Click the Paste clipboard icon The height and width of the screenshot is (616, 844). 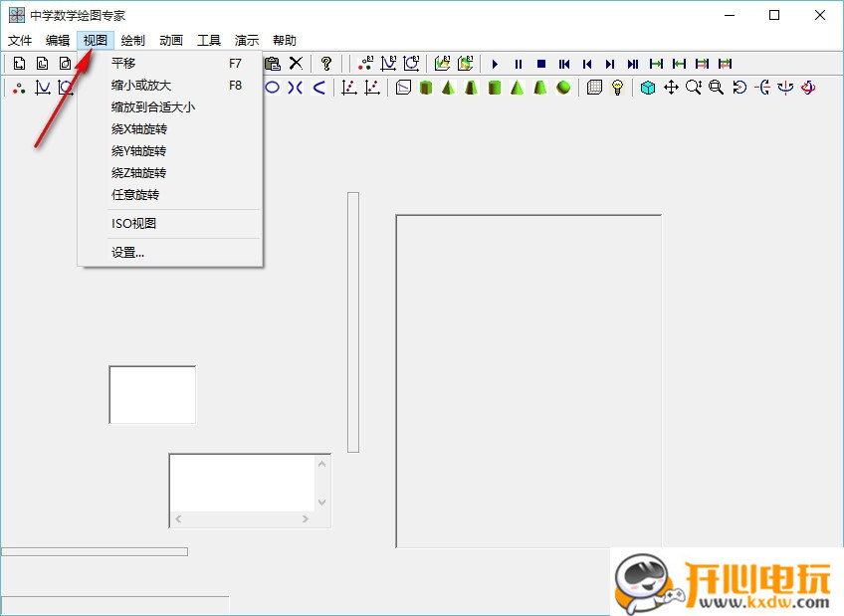(273, 64)
